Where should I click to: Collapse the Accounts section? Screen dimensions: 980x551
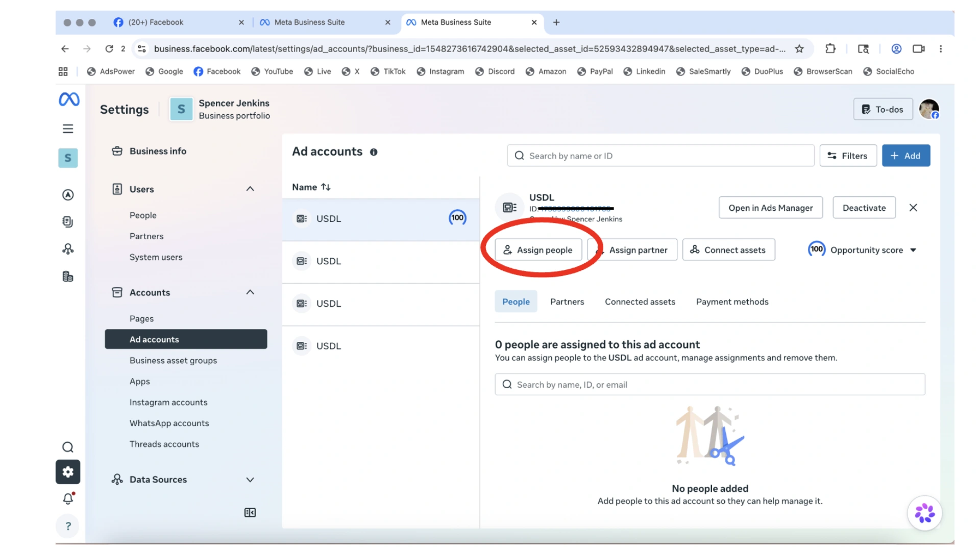(x=250, y=292)
